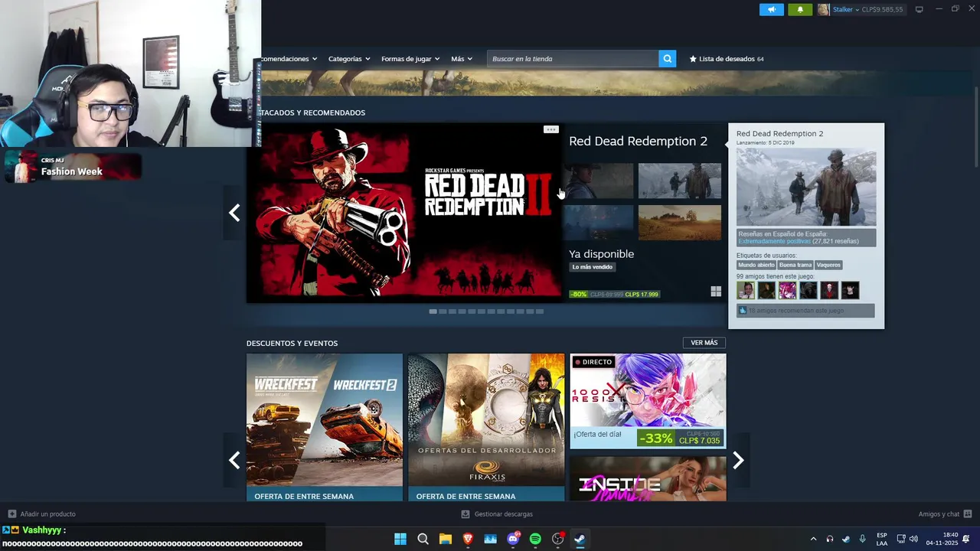Click the Windows platform icon on the capsule

pyautogui.click(x=716, y=292)
